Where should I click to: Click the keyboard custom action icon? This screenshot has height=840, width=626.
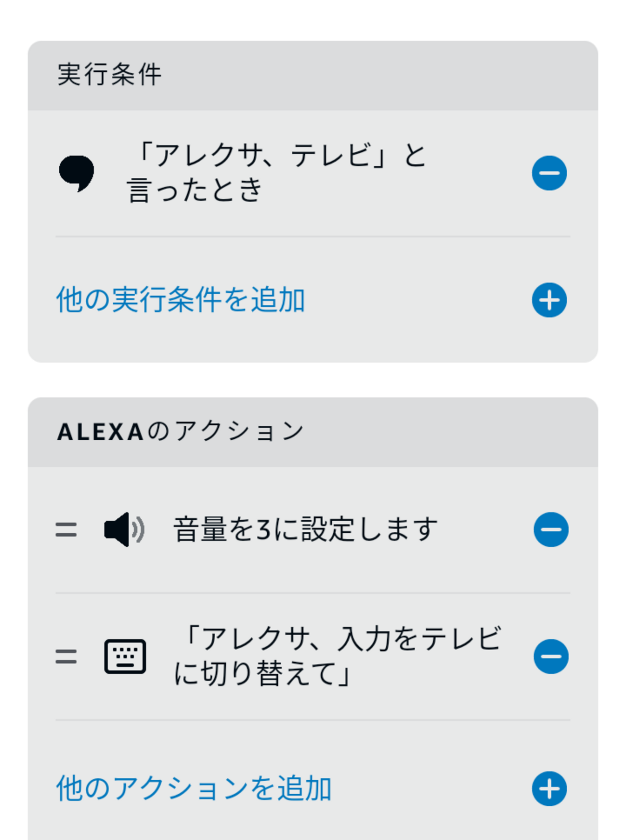click(125, 656)
